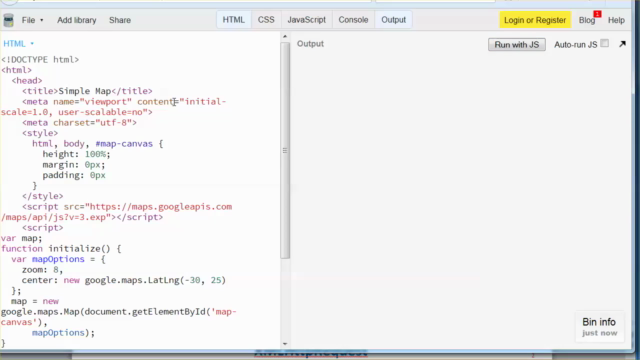Screen dimensions: 640x360
Task: Toggle the Console panel tab
Action: coord(353,20)
